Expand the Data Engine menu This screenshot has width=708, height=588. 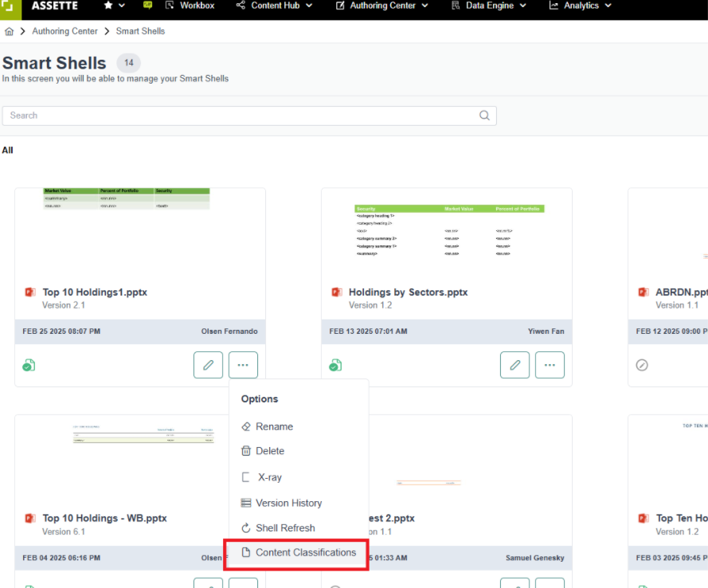(489, 6)
